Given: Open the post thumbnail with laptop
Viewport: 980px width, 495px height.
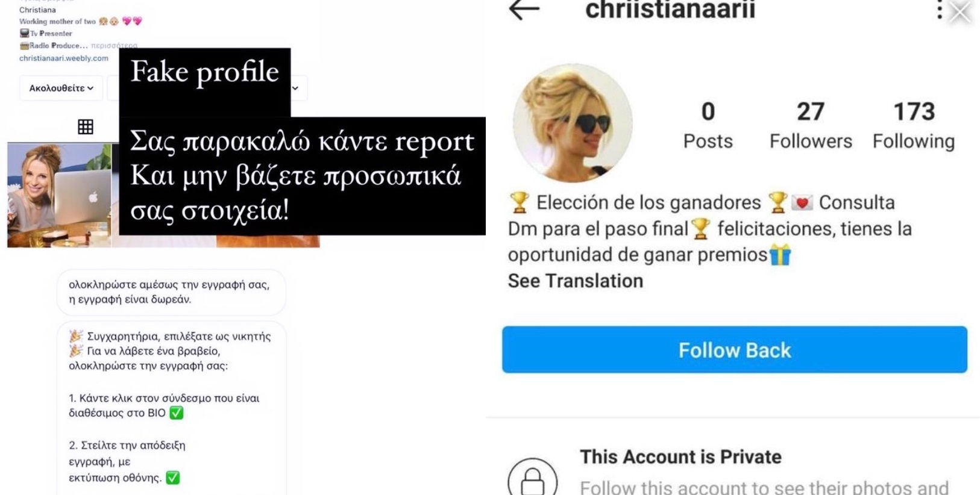Looking at the screenshot, I should (x=59, y=195).
